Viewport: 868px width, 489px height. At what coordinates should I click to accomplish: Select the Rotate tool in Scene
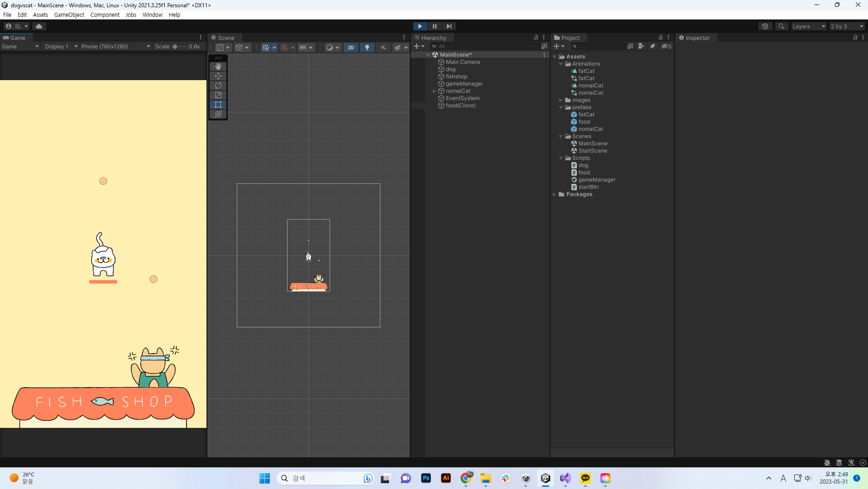click(x=218, y=86)
